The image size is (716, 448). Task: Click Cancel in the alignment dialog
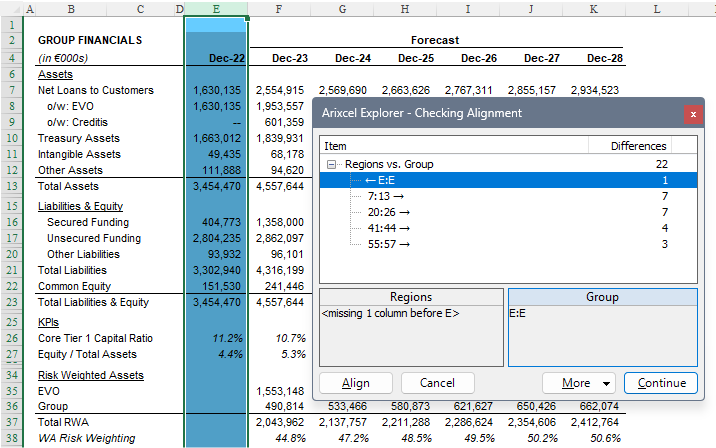coord(437,383)
